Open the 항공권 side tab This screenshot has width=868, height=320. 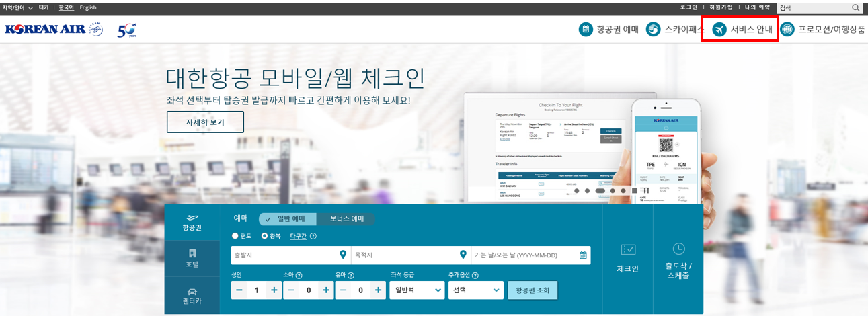click(192, 223)
